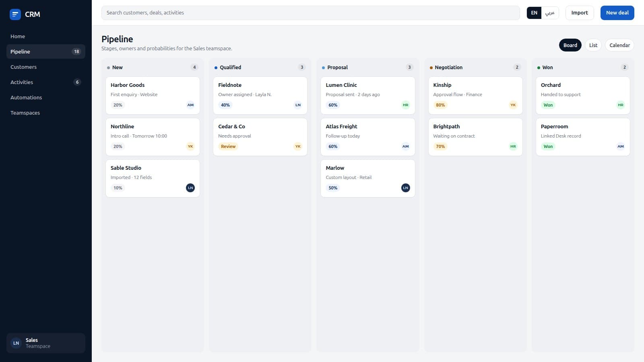Open Teamspaces in the sidebar
The height and width of the screenshot is (362, 644).
tap(46, 113)
